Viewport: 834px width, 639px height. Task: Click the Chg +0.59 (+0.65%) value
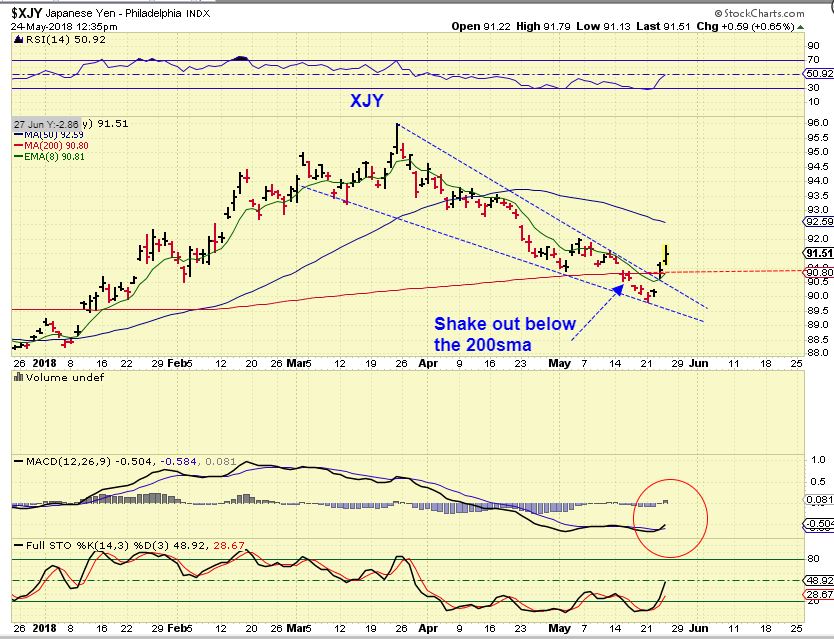(x=746, y=26)
